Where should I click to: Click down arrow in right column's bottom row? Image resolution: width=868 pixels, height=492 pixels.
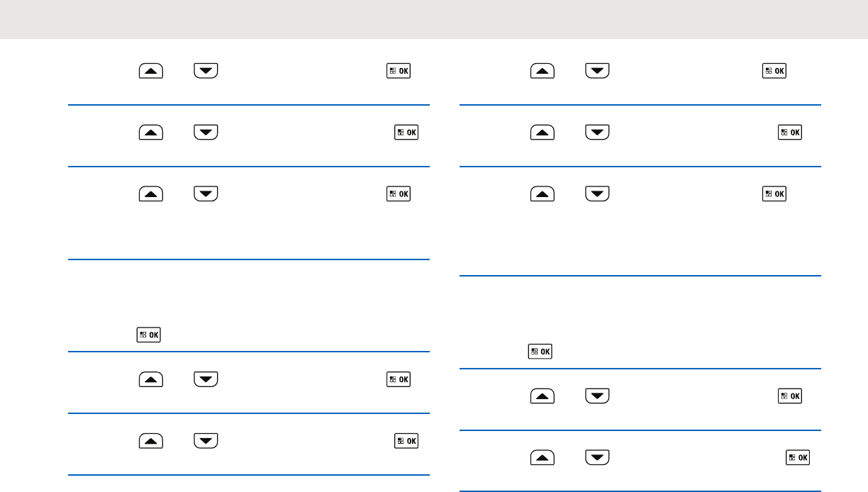[x=598, y=458]
